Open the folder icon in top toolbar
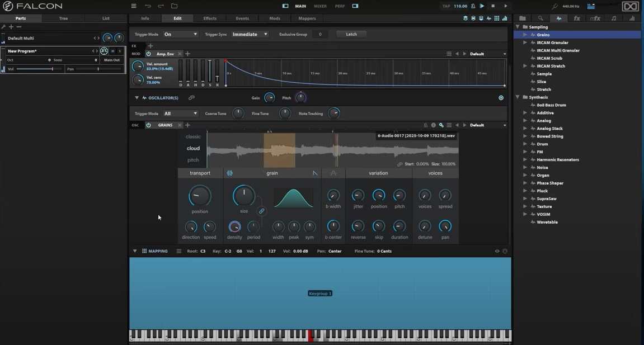Screen dimensions: 644x345 (x=174, y=6)
